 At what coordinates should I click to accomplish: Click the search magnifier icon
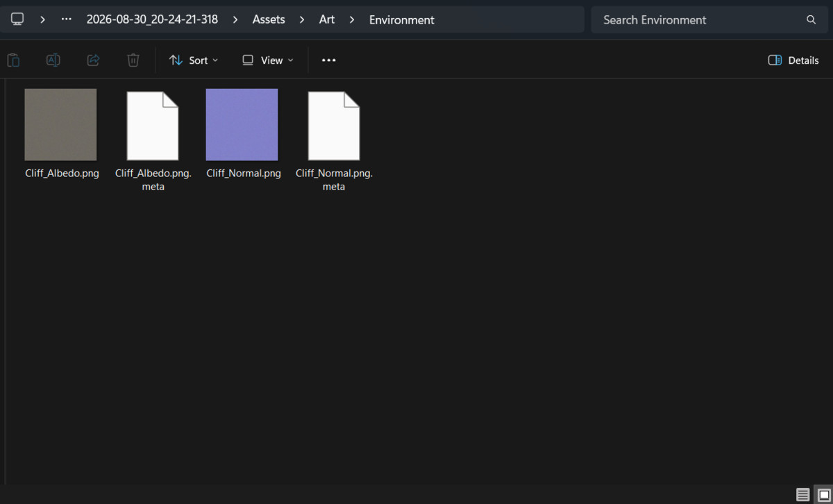[x=811, y=19]
